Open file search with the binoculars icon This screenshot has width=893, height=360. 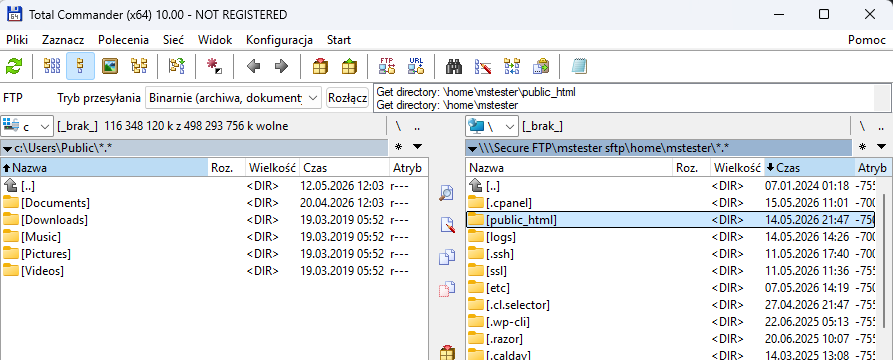coord(454,66)
